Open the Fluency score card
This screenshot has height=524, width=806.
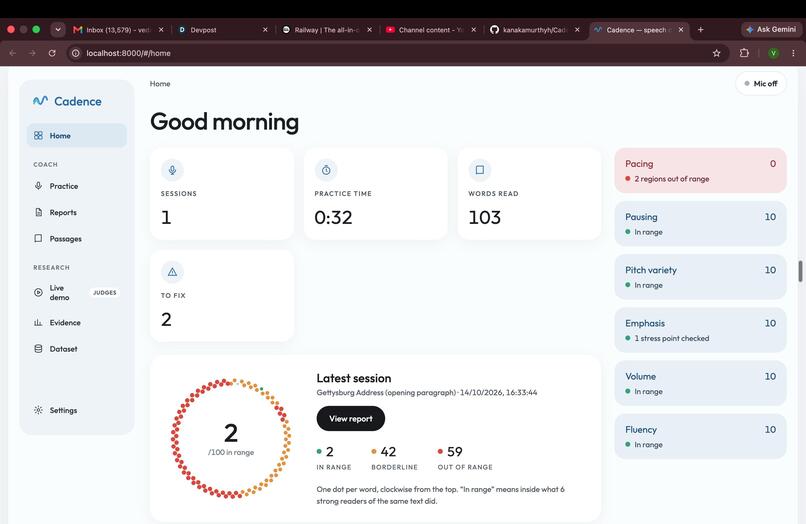click(700, 436)
